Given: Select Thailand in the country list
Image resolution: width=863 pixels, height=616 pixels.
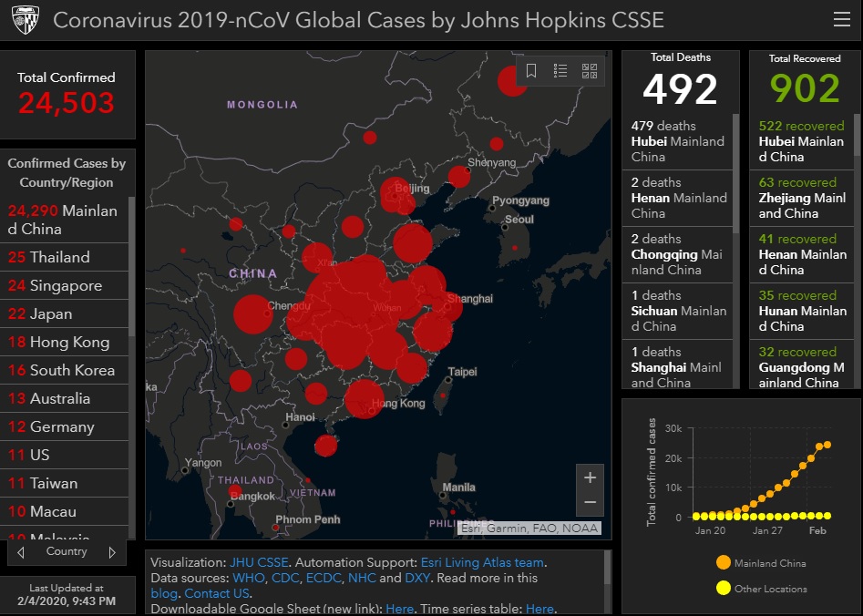Looking at the screenshot, I should [64, 257].
